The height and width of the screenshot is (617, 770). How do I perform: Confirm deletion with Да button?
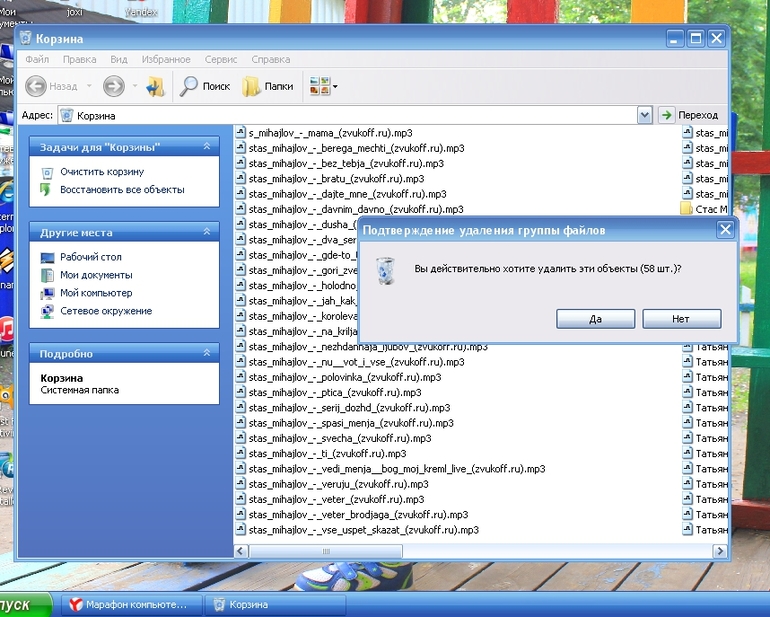(x=596, y=319)
